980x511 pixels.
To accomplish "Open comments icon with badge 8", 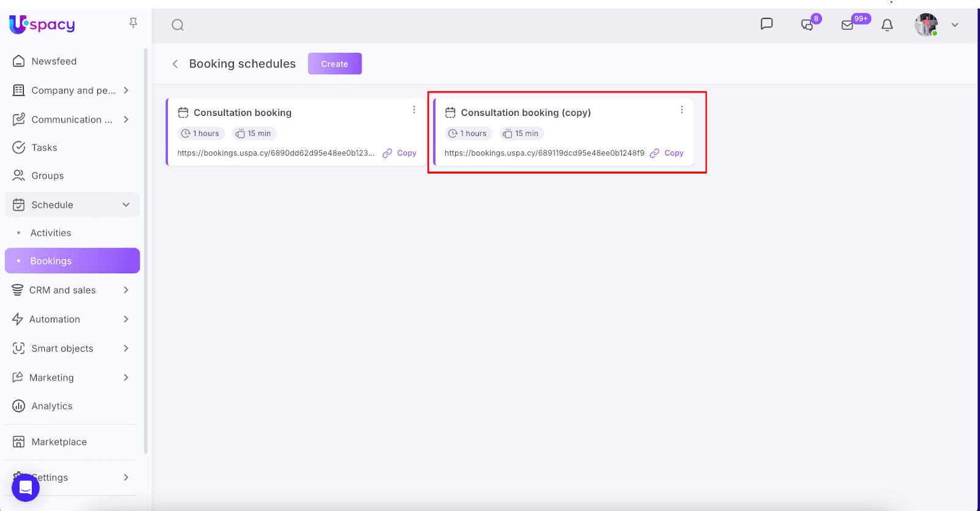I will point(807,25).
